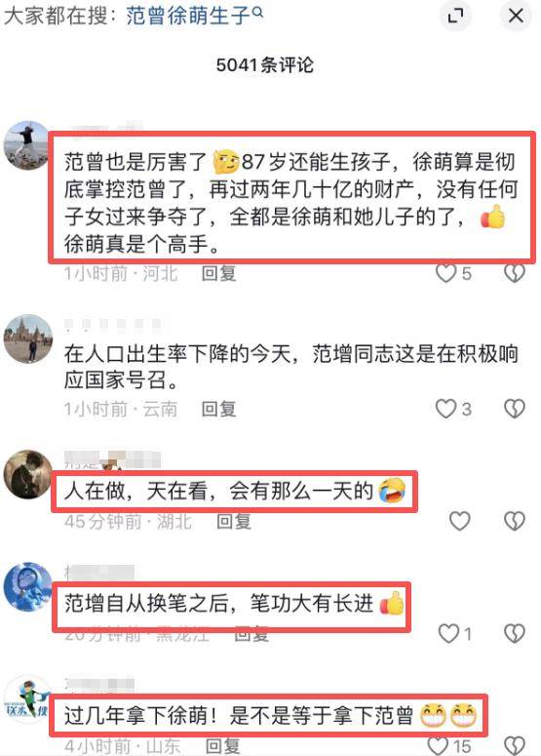
Task: Like the Shandong user's comment
Action: pyautogui.click(x=439, y=746)
